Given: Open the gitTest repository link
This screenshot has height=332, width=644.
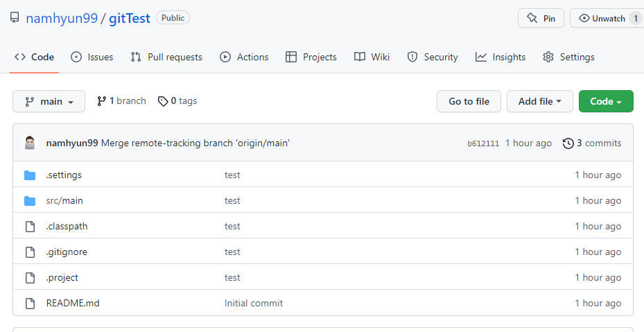Looking at the screenshot, I should 130,18.
